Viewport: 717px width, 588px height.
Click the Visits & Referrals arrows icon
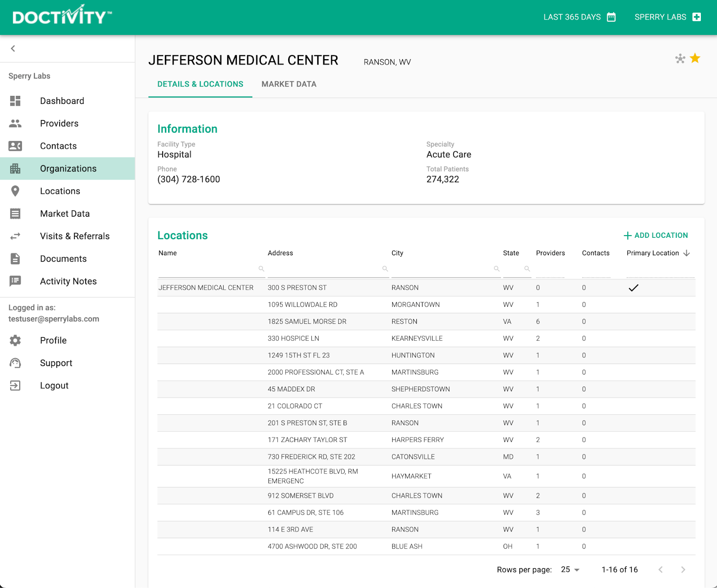[x=15, y=236]
